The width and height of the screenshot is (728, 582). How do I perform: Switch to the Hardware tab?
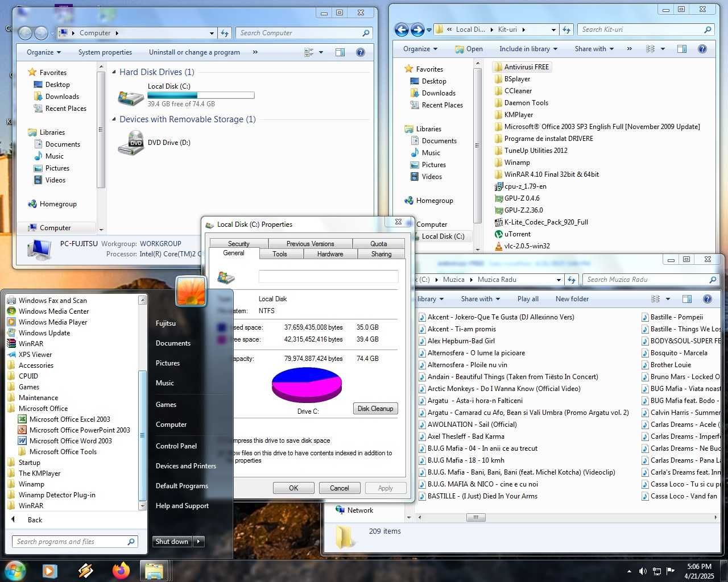tap(330, 254)
